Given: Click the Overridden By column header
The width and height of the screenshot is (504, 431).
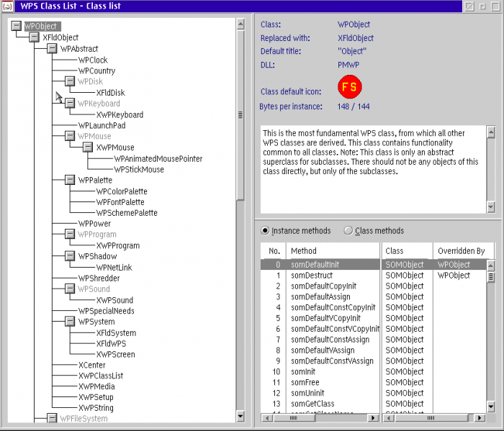Looking at the screenshot, I should coord(461,251).
